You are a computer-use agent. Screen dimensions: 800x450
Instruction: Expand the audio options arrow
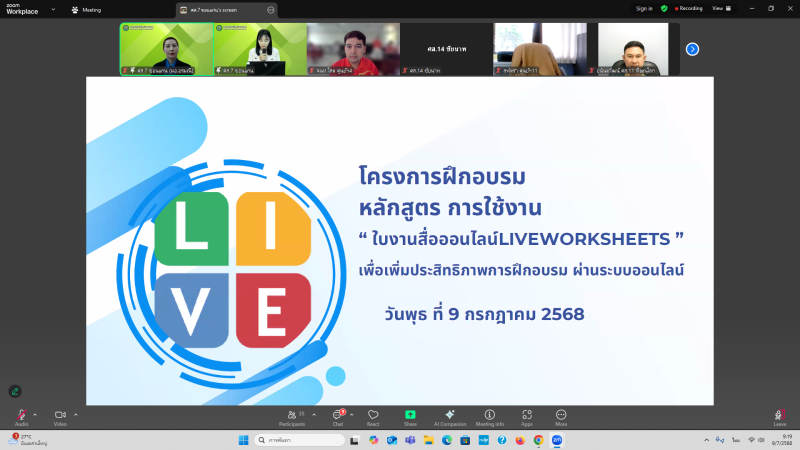(x=35, y=414)
